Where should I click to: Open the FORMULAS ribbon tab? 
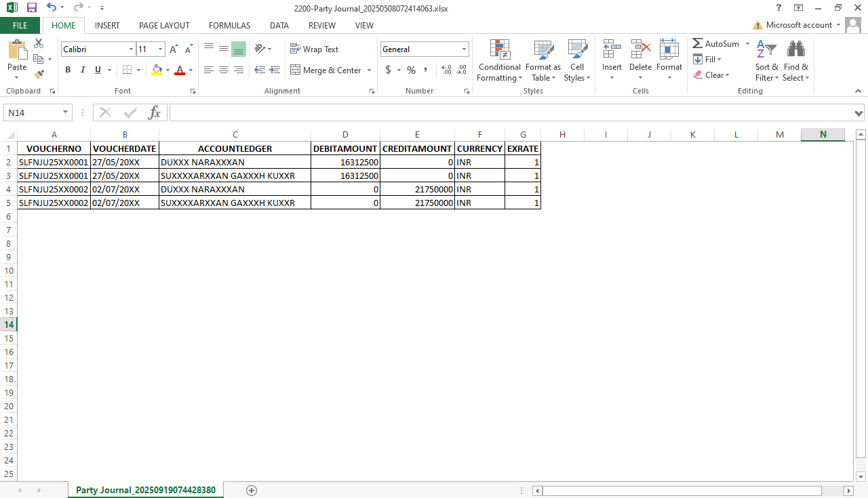point(229,26)
